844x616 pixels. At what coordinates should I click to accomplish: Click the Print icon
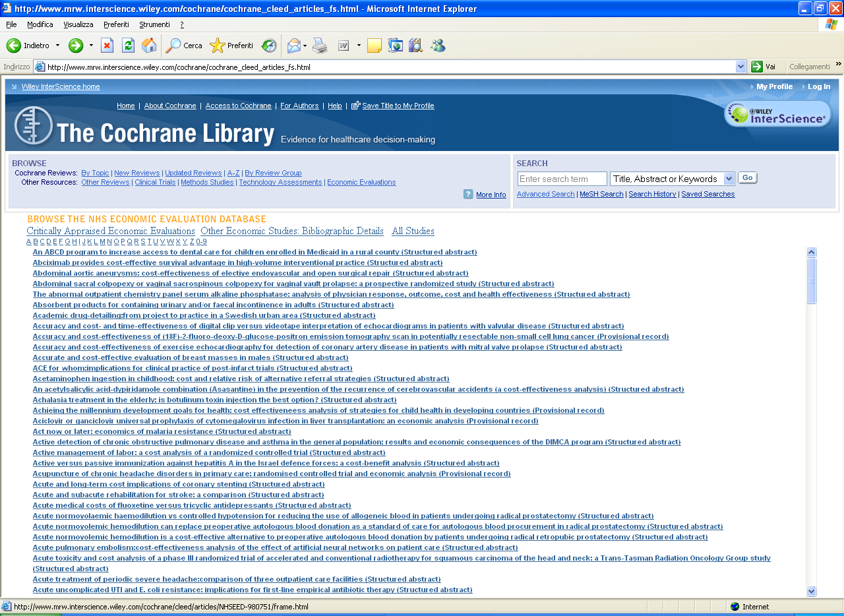tap(320, 46)
